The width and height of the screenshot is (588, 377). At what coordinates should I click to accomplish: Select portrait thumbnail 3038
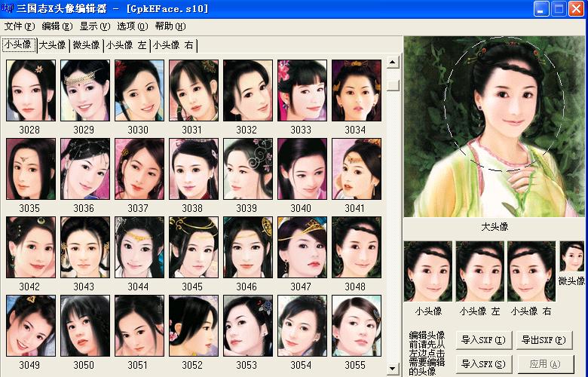click(194, 169)
